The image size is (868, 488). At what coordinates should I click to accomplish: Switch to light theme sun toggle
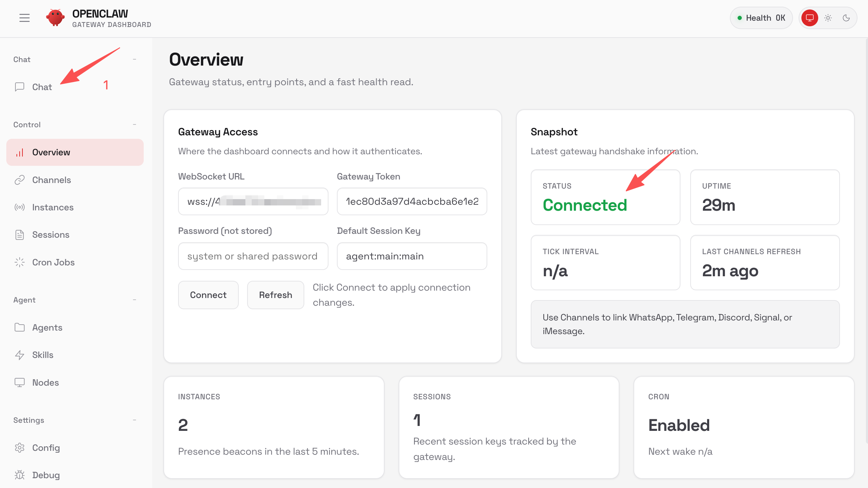click(x=828, y=18)
